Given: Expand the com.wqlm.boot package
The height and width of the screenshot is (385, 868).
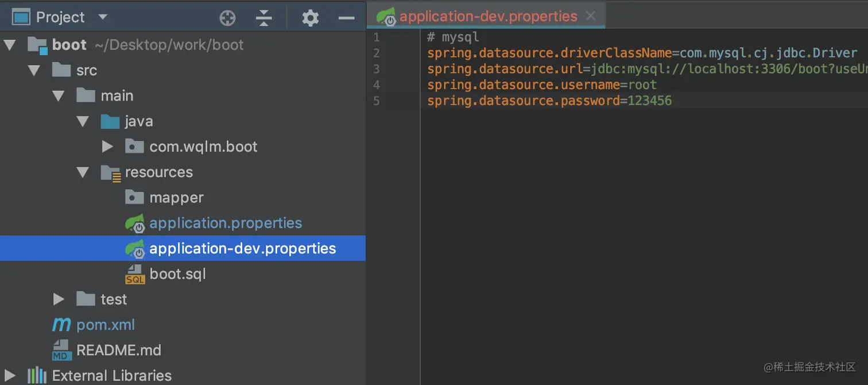Looking at the screenshot, I should click(x=107, y=146).
